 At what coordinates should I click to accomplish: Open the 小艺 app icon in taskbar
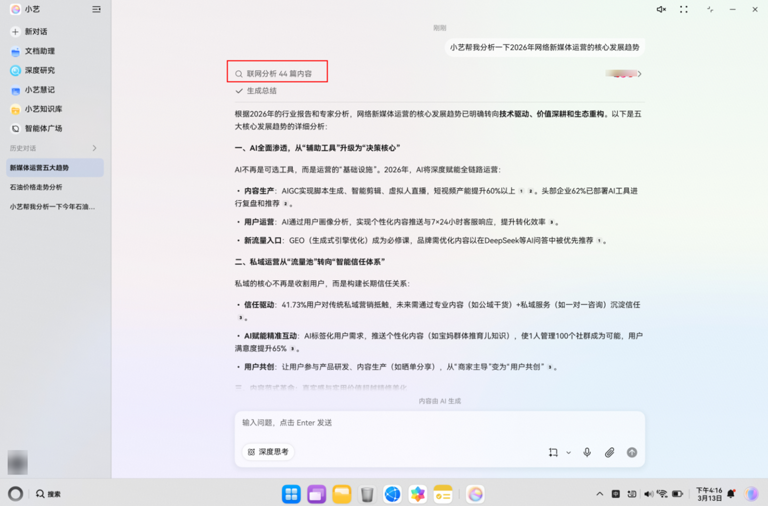tap(475, 494)
